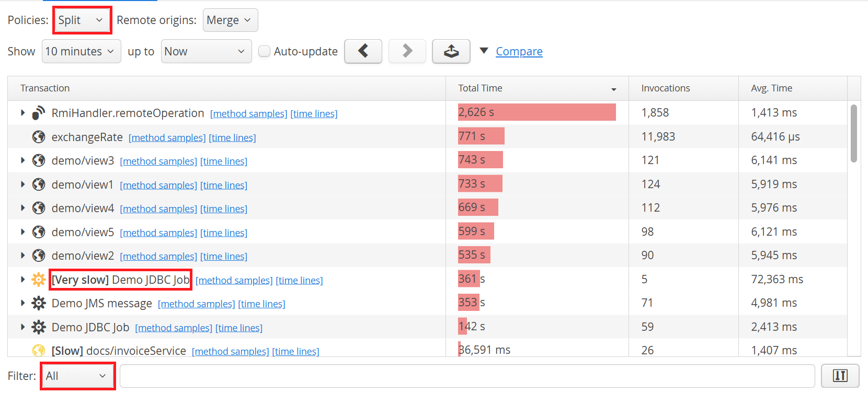The height and width of the screenshot is (405, 868).
Task: Open method samples for Very slow Demo JDBC Job
Action: 234,281
